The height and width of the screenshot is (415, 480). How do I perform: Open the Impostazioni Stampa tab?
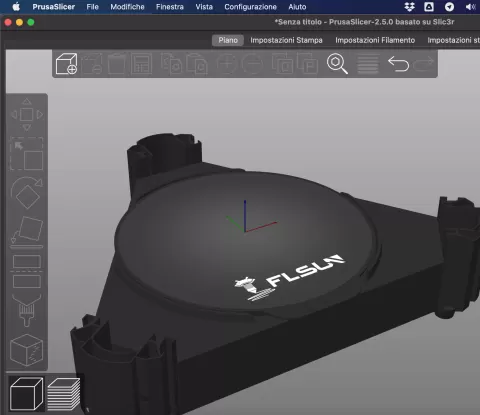[286, 40]
